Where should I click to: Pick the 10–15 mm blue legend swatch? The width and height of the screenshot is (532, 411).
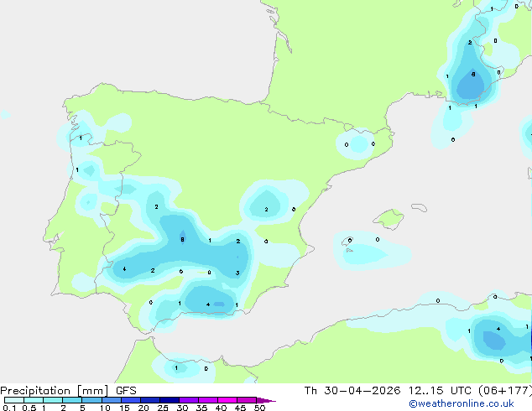click(x=111, y=400)
